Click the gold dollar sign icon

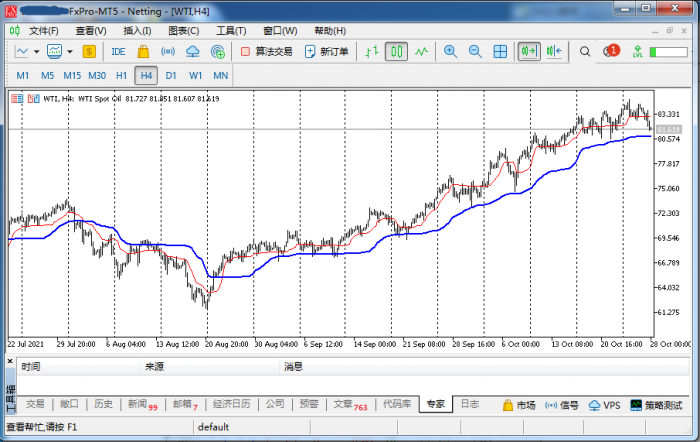(89, 51)
